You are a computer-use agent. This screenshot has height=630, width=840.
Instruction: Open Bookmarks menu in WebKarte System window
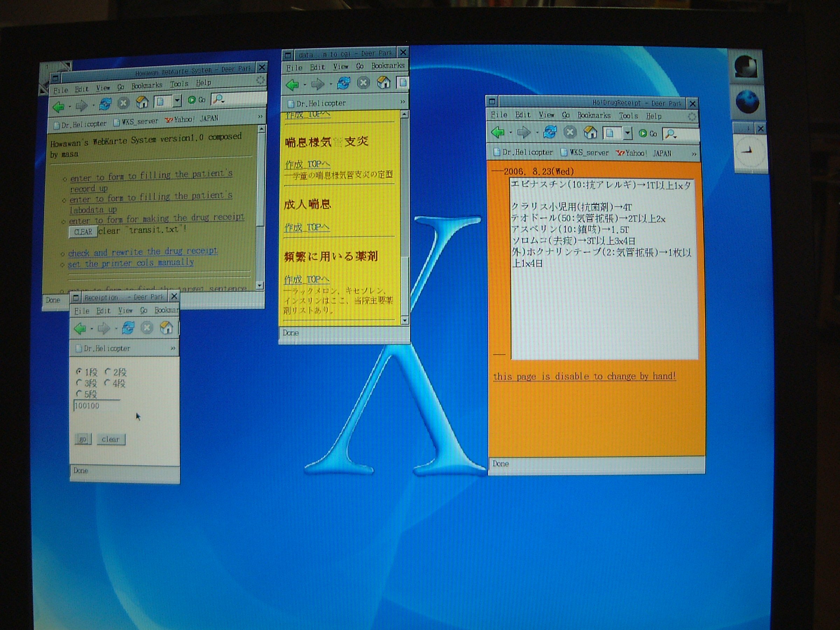147,85
